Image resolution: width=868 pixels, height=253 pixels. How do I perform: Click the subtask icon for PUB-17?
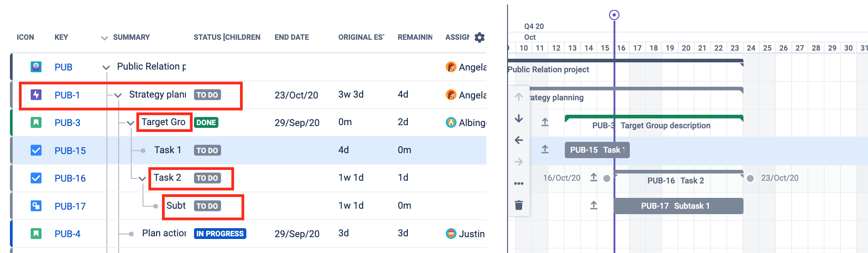tap(36, 206)
